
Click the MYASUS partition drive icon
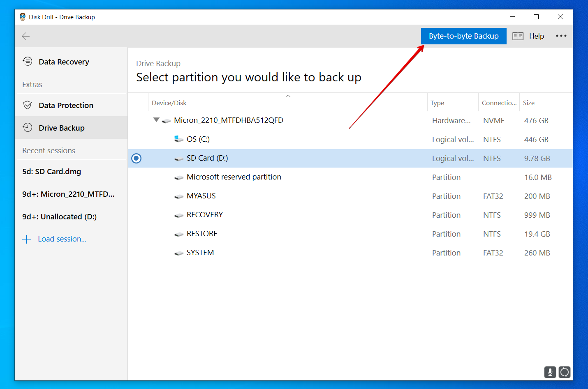coord(179,196)
